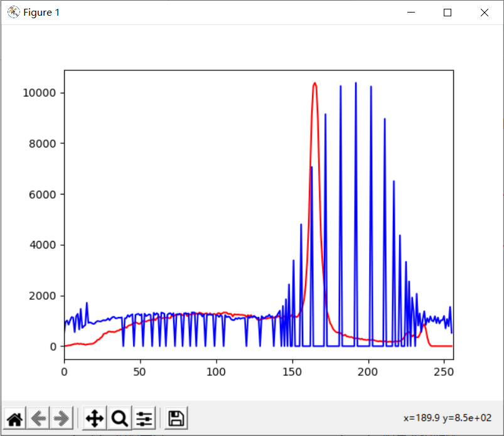Minimize the Figure 1 window

point(411,13)
